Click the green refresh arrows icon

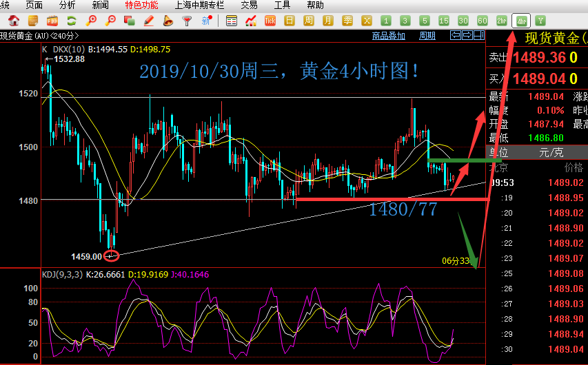[x=71, y=21]
